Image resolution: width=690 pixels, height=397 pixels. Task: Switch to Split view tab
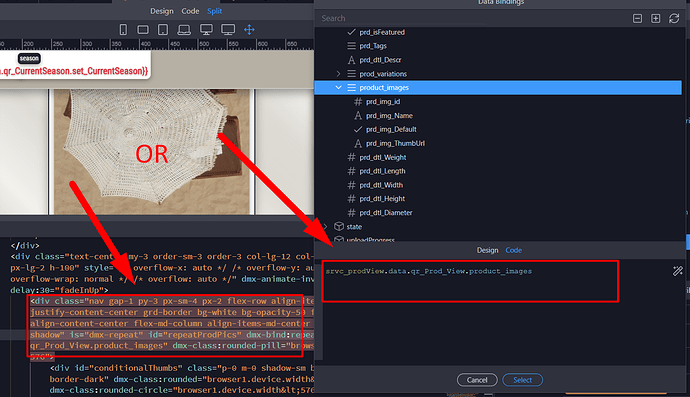214,11
